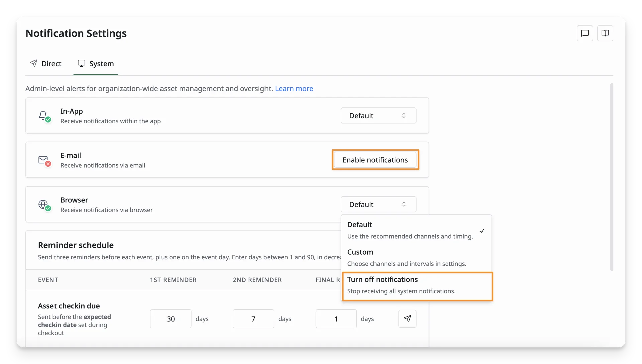
Task: Open the Learn more link
Action: [x=294, y=89]
